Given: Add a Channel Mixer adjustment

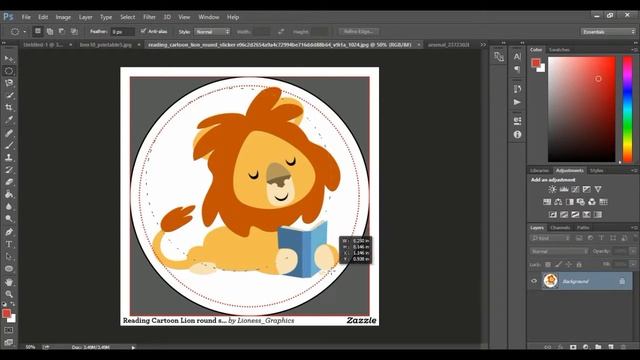Looking at the screenshot, I should tap(592, 202).
